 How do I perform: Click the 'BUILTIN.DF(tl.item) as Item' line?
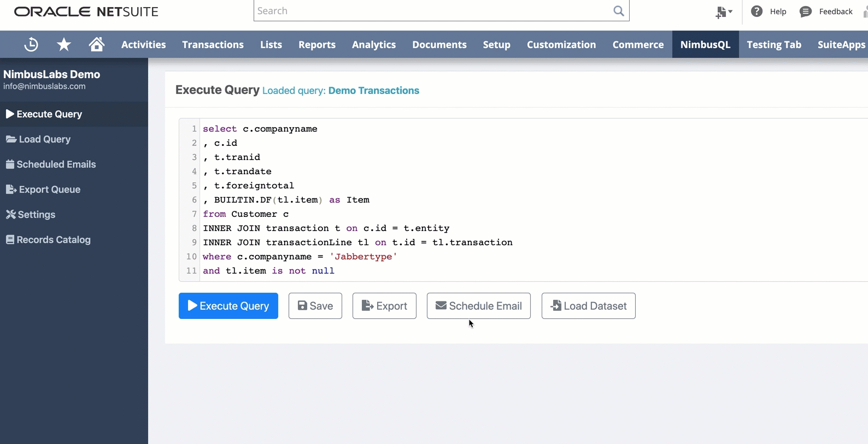click(286, 200)
